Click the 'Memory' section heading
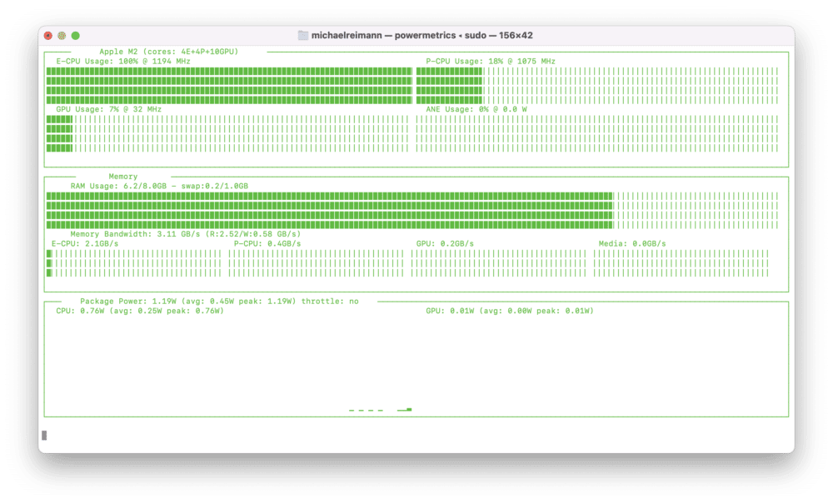Viewport: 833px width, 504px height. point(123,177)
